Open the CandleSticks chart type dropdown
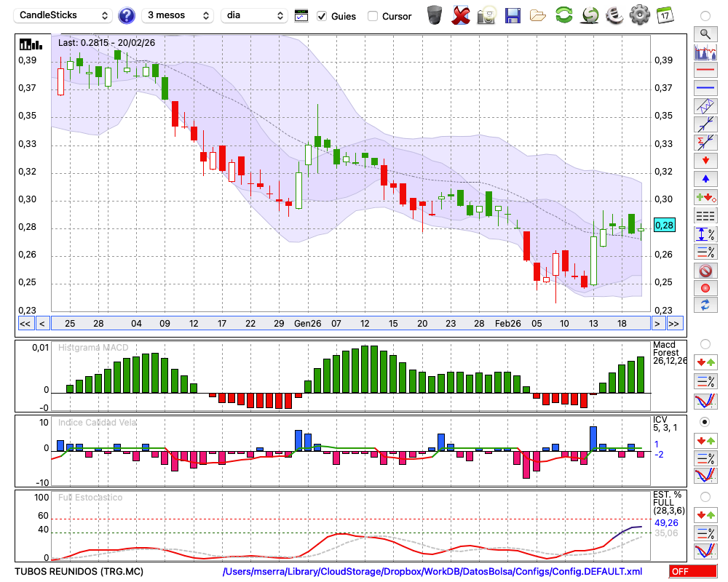The width and height of the screenshot is (728, 582). pos(64,15)
